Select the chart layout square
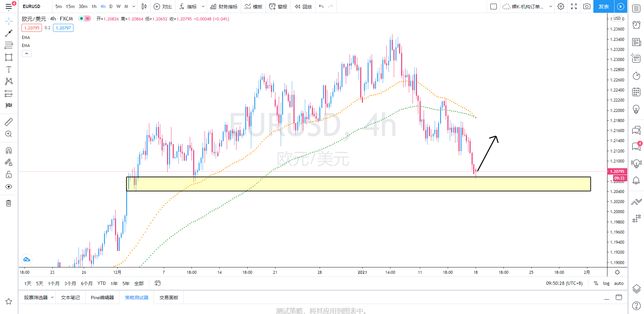The height and width of the screenshot is (314, 644). (493, 6)
